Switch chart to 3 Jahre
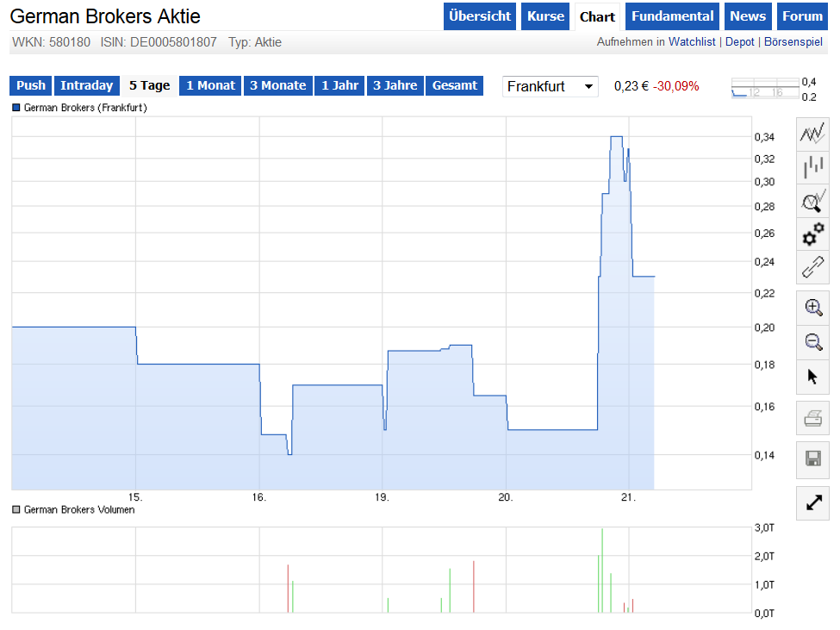 [x=395, y=85]
